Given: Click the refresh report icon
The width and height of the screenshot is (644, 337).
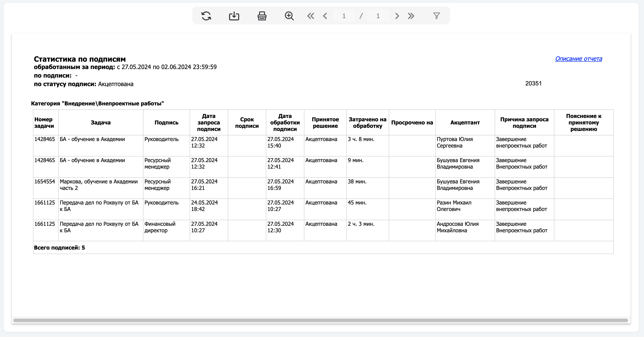Looking at the screenshot, I should (206, 16).
